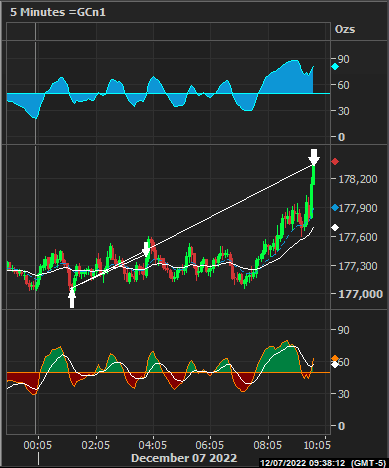389x468 pixels.
Task: Click the cyan indicator peak near 90 in the top panel
Action: 294,61
